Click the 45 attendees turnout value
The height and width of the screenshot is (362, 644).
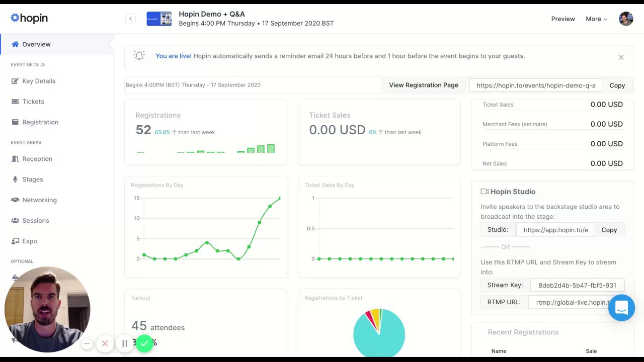(158, 327)
